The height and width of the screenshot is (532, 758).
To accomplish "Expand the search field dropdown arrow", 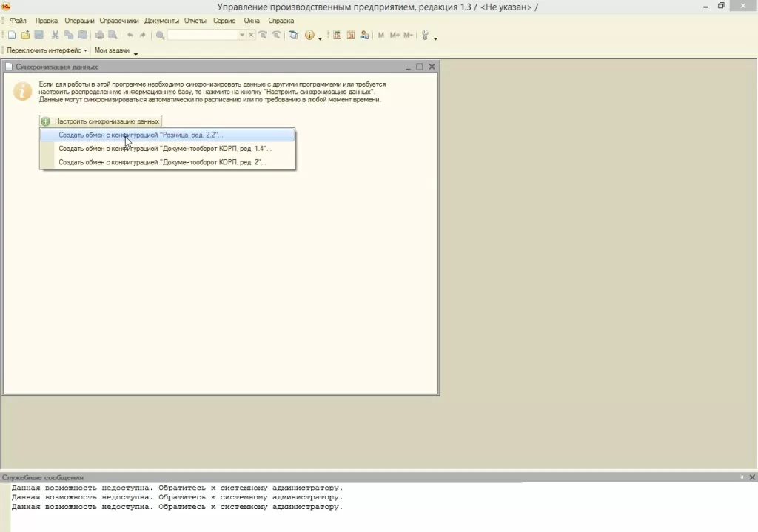I will [241, 35].
